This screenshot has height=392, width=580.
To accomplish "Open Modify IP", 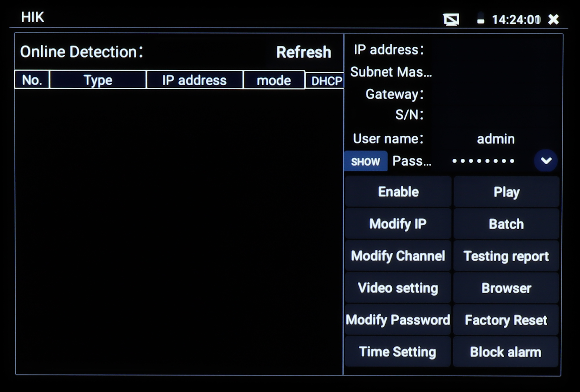I will click(398, 224).
